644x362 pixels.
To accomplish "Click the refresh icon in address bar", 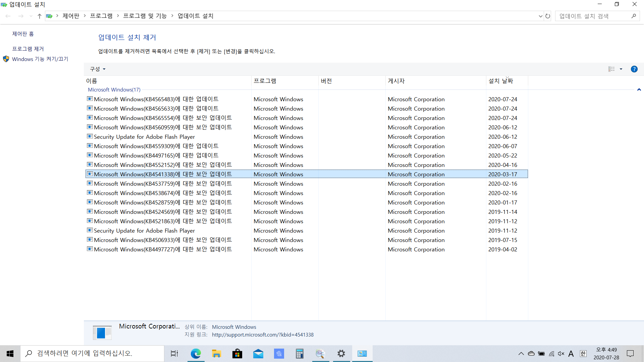I will (548, 16).
